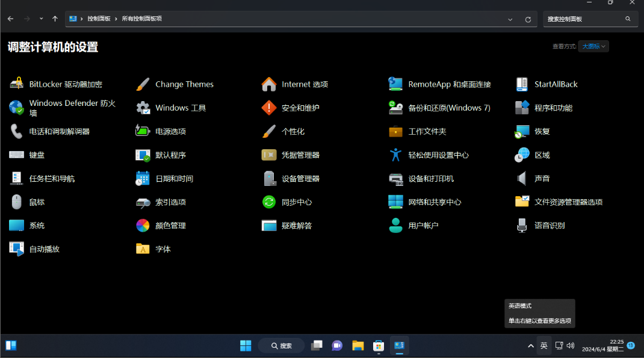
Task: Open Microsoft Store from the taskbar
Action: (378, 346)
